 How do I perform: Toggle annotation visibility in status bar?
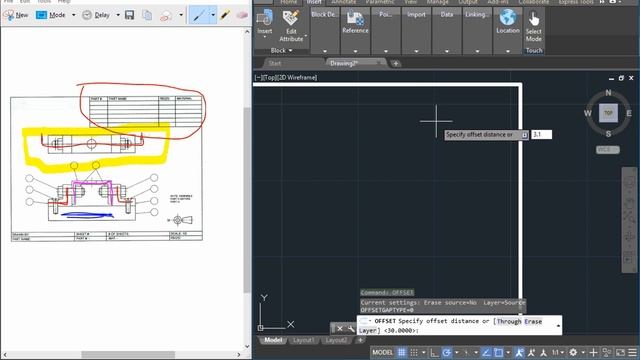coord(519,352)
